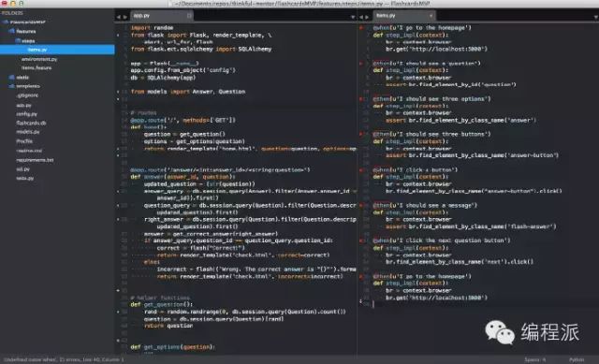Switch to the items.py tab in right pane
The height and width of the screenshot is (364, 599).
pyautogui.click(x=403, y=15)
